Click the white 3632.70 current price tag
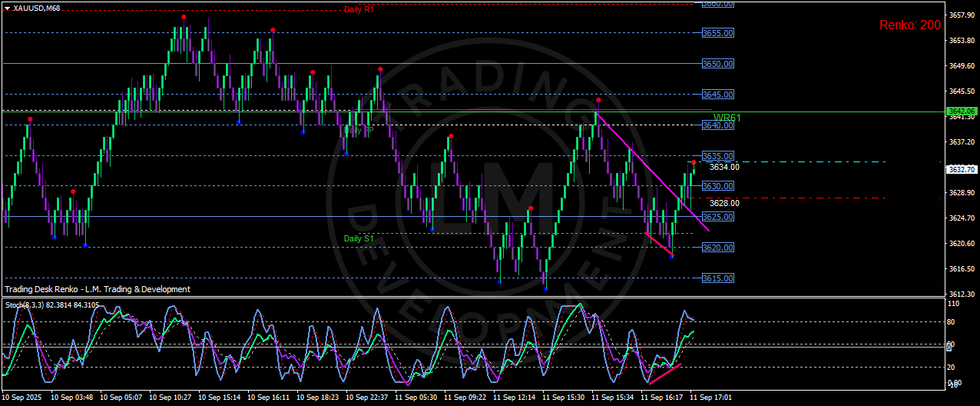Viewport: 980px width, 406px height. 962,169
